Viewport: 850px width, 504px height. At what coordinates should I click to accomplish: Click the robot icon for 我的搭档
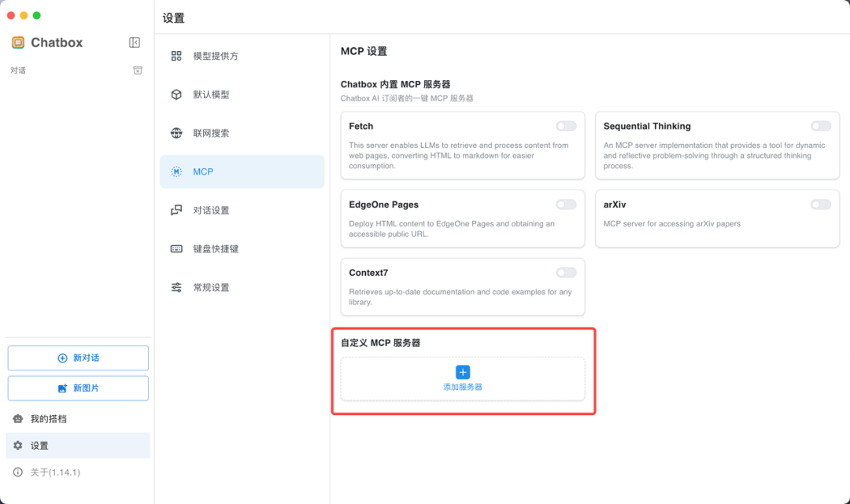[x=18, y=419]
